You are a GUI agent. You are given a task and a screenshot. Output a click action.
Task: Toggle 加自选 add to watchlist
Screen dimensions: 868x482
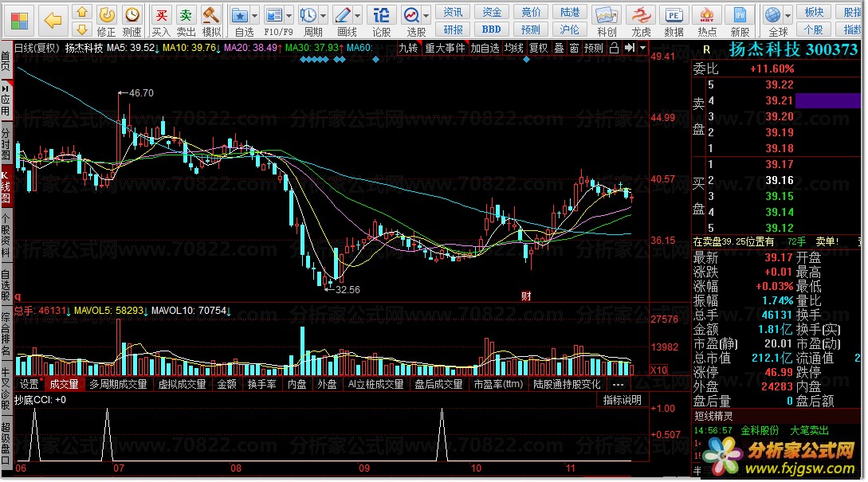click(x=485, y=48)
